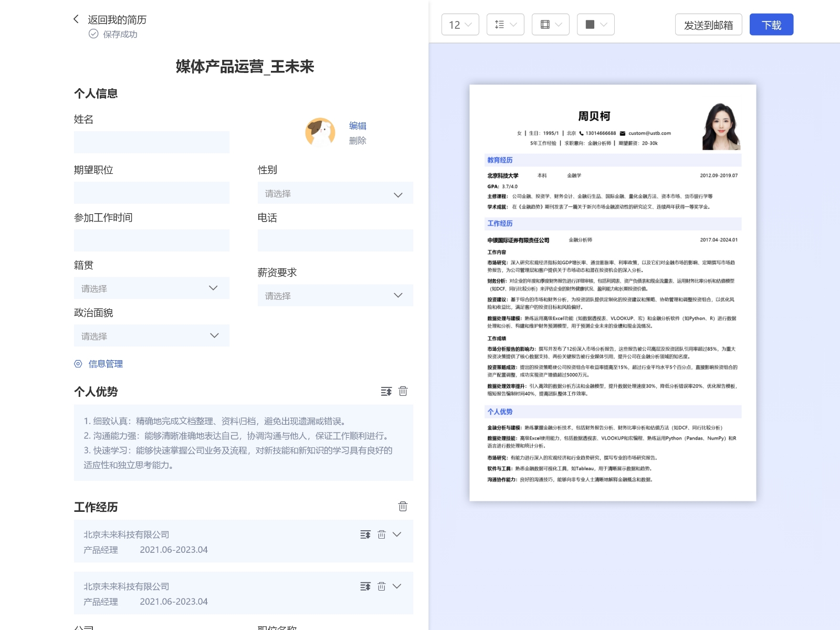Image resolution: width=840 pixels, height=630 pixels.
Task: Delete the second 北京未来科技有限公司 work entry
Action: click(382, 586)
